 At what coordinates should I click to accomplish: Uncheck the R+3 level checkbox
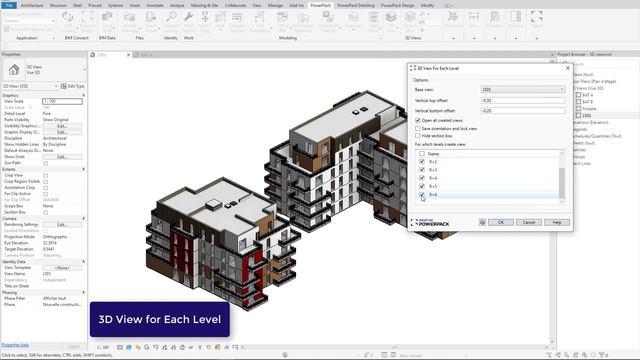coord(422,170)
